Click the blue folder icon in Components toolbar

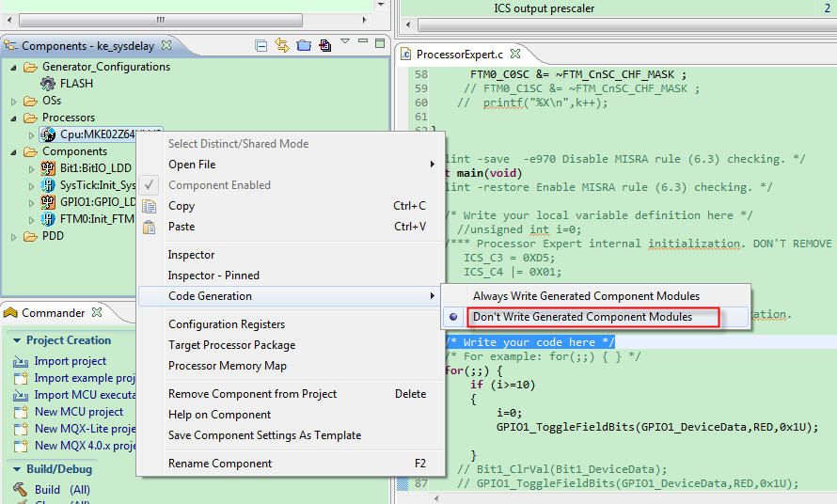pos(304,45)
